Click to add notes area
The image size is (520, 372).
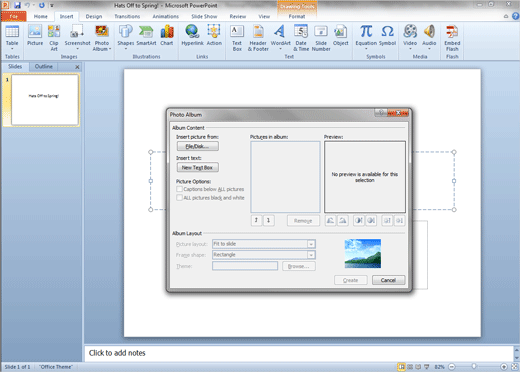pos(299,353)
